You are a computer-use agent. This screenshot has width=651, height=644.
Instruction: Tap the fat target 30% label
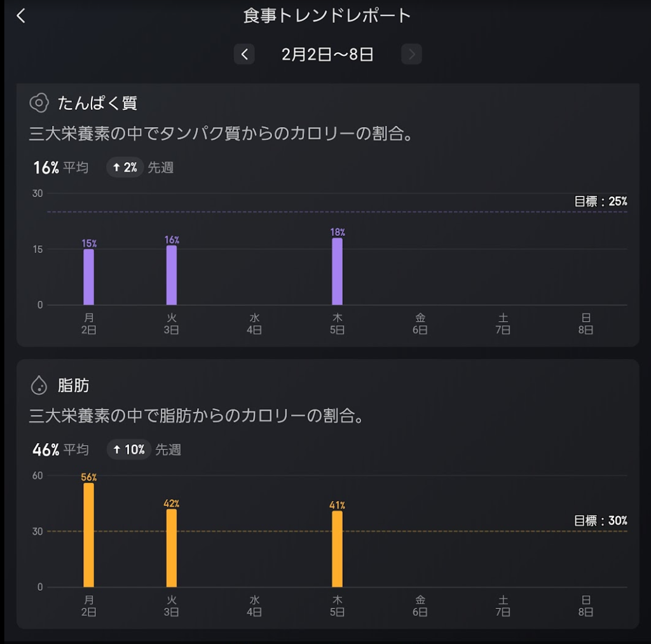(x=600, y=521)
